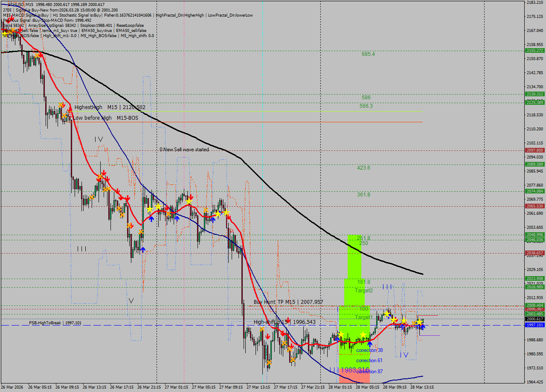The width and height of the screenshot is (546, 392).
Task: Select the black current price tag 2000.617
Action: (534, 319)
